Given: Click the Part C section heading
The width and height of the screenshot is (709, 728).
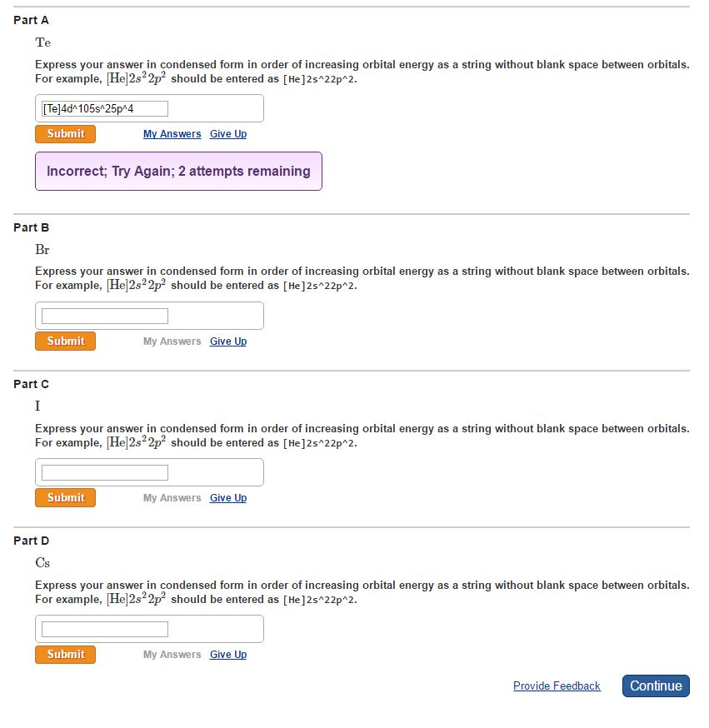Looking at the screenshot, I should tap(31, 384).
